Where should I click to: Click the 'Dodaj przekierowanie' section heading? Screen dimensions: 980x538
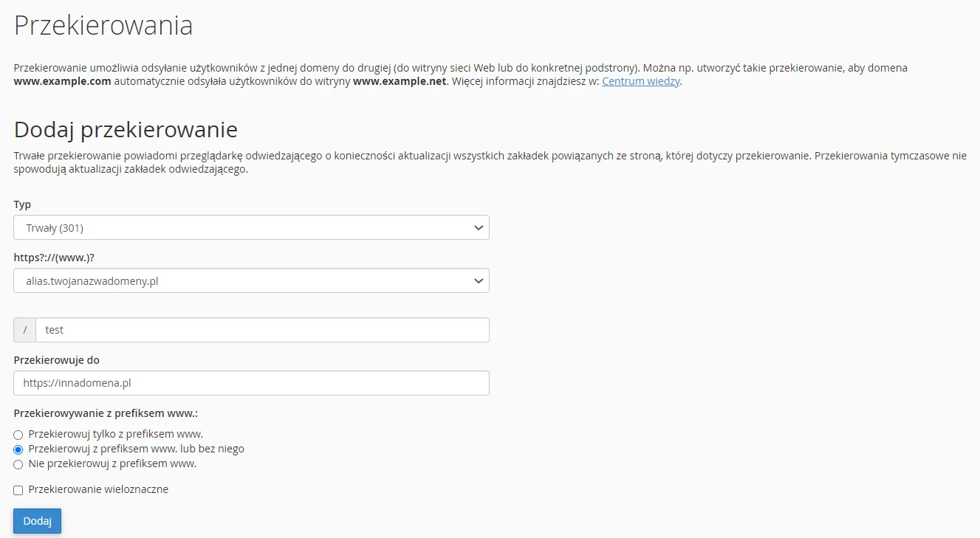click(126, 130)
